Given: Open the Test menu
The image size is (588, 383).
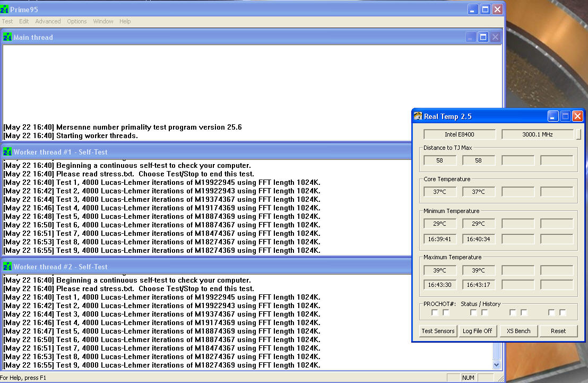Looking at the screenshot, I should [7, 21].
